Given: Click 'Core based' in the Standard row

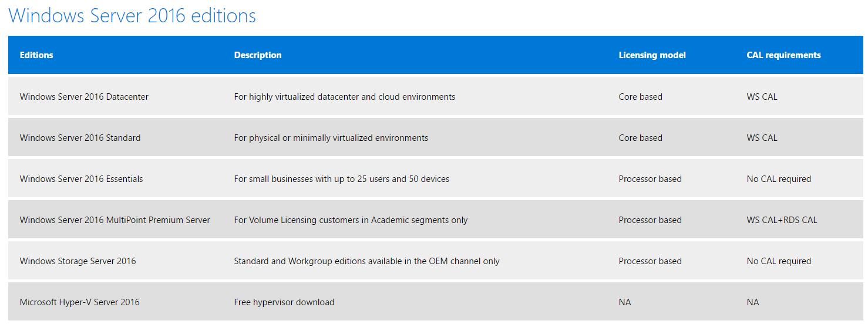Looking at the screenshot, I should pyautogui.click(x=640, y=138).
